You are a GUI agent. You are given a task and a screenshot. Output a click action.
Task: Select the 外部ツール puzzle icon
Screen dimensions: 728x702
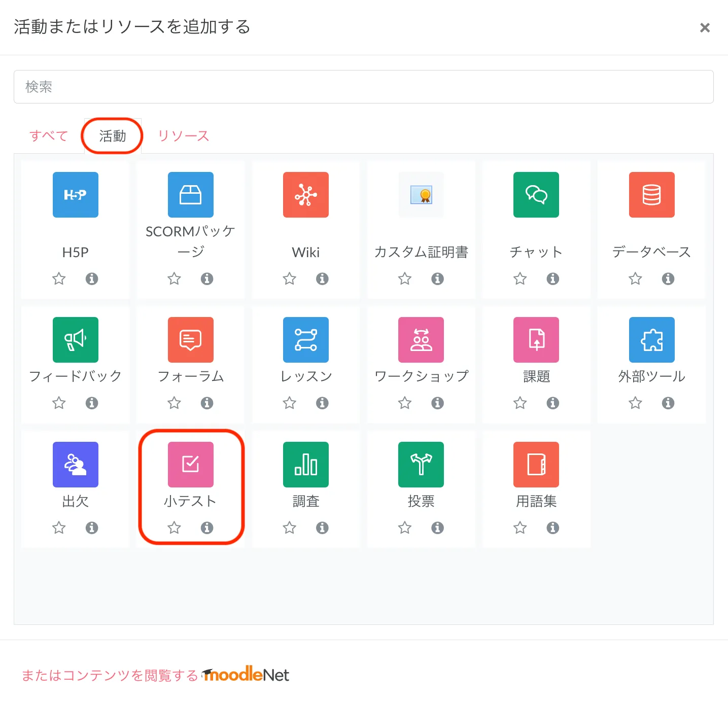(x=651, y=340)
